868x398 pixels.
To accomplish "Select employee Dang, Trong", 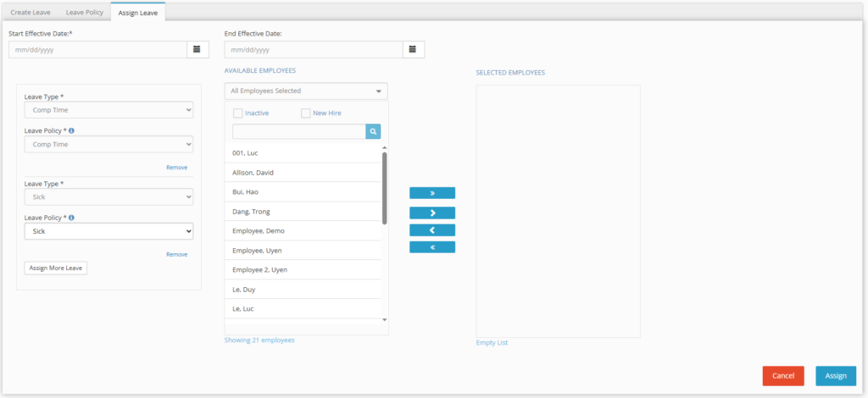I will point(303,211).
